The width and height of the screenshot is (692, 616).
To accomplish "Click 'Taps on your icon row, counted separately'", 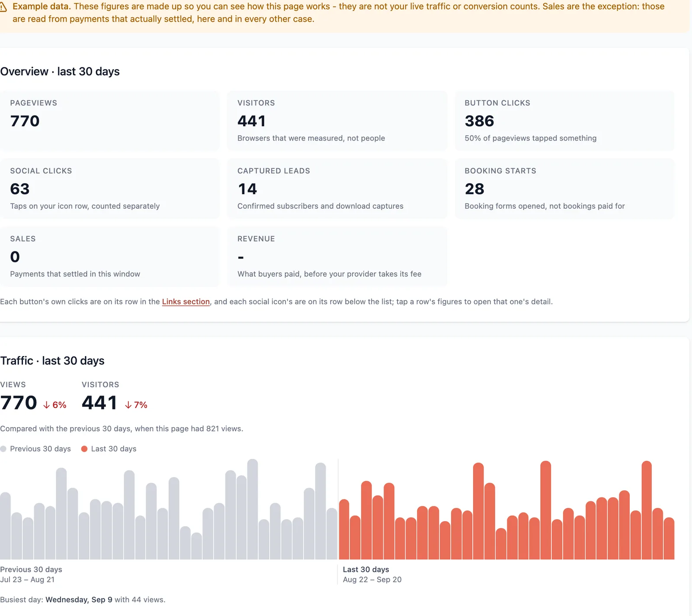I will coord(85,206).
